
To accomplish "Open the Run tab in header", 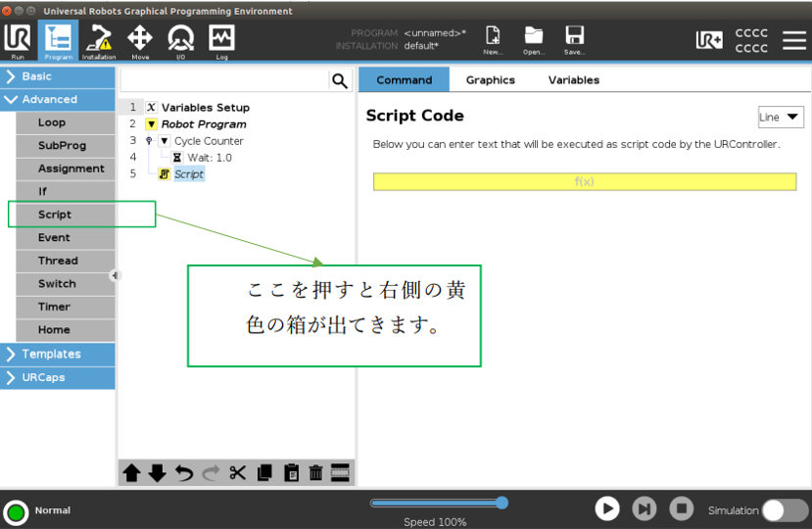I will coord(19,41).
